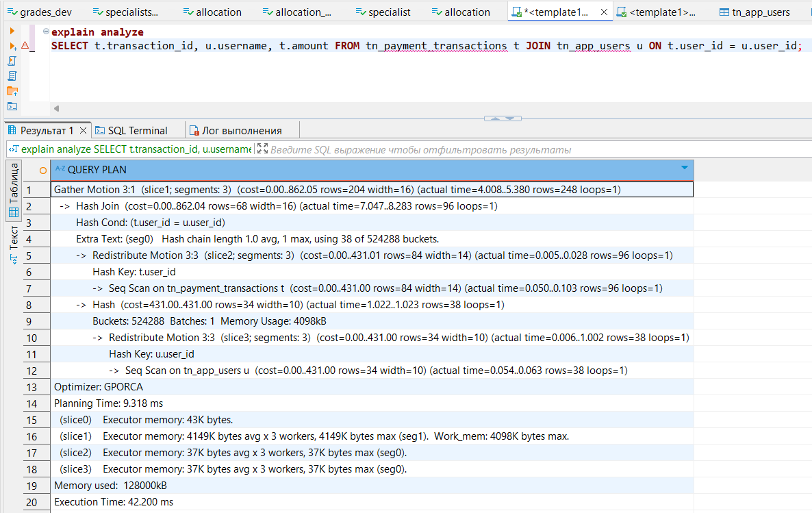Switch to the Лог выполнения tab
The image size is (812, 513).
[x=242, y=130]
